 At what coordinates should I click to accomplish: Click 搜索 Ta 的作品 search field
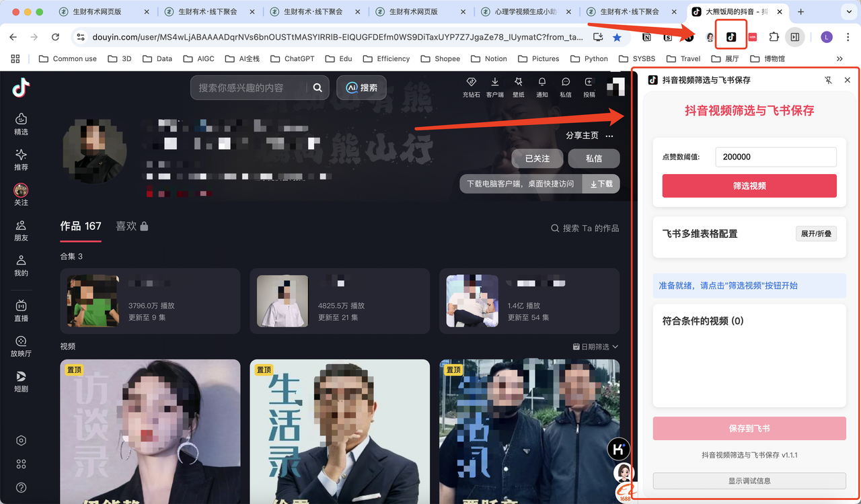click(585, 228)
